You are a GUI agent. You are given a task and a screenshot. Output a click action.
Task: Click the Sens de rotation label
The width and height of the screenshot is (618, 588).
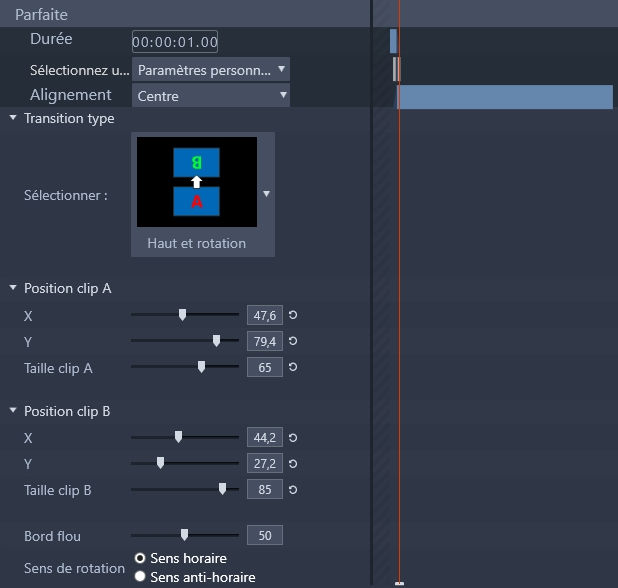tap(74, 568)
